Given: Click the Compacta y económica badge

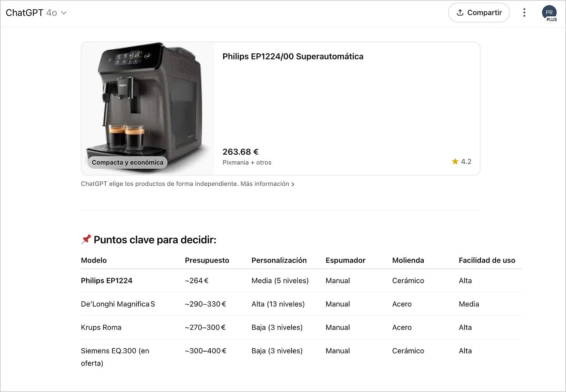Looking at the screenshot, I should coord(128,162).
